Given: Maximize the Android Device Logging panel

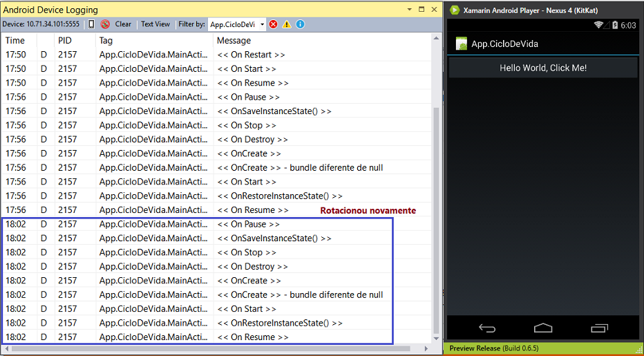Looking at the screenshot, I should pyautogui.click(x=422, y=10).
